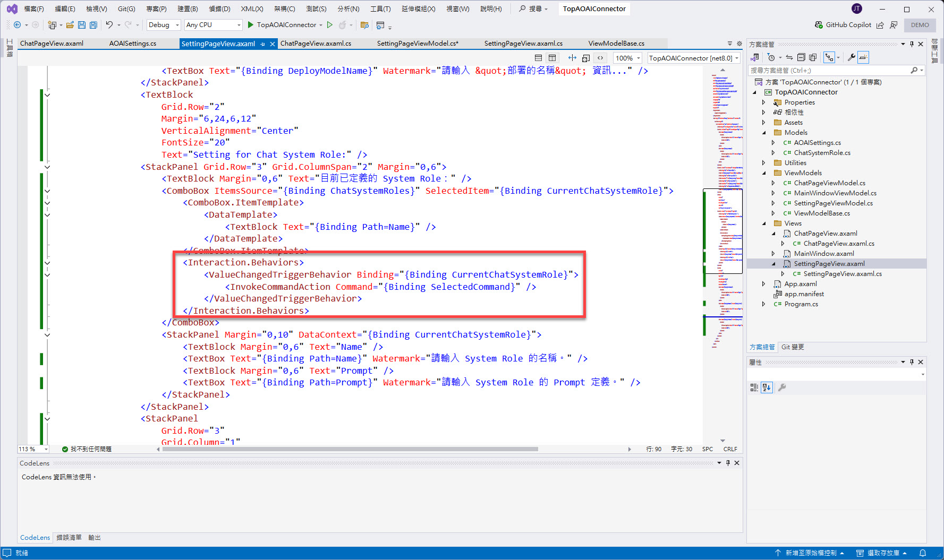Screen dimensions: 944x560
Task: Click Solution Explorer switch views icon
Action: (x=754, y=57)
